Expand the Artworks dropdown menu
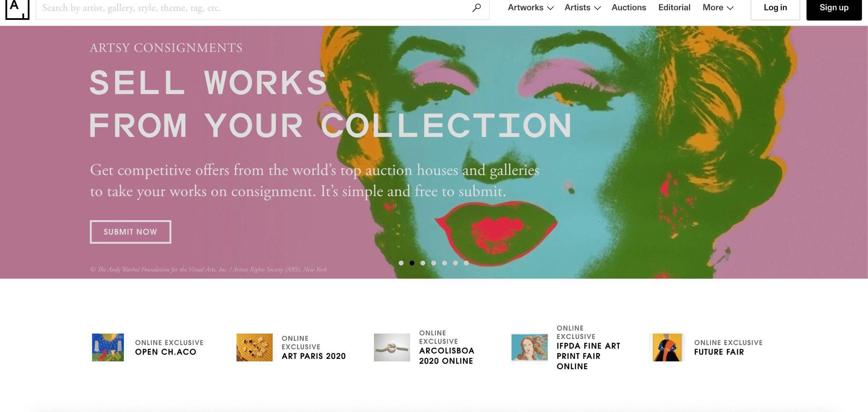The width and height of the screenshot is (868, 412). [x=531, y=8]
